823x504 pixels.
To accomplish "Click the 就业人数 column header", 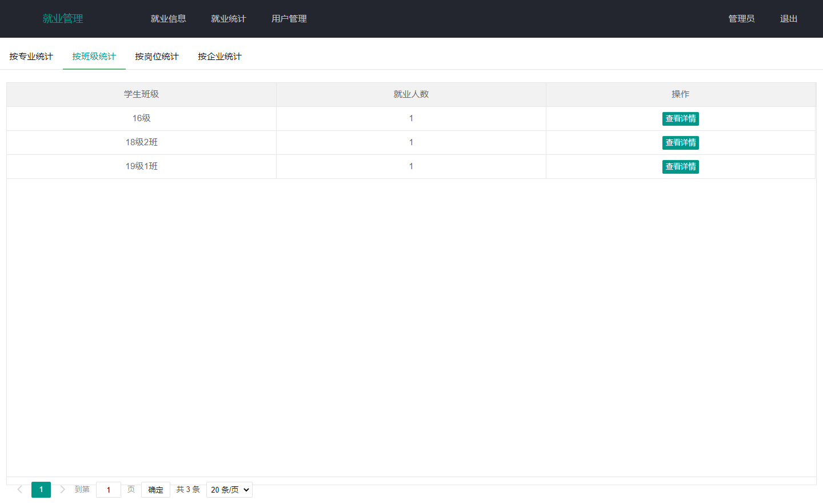I will [411, 94].
